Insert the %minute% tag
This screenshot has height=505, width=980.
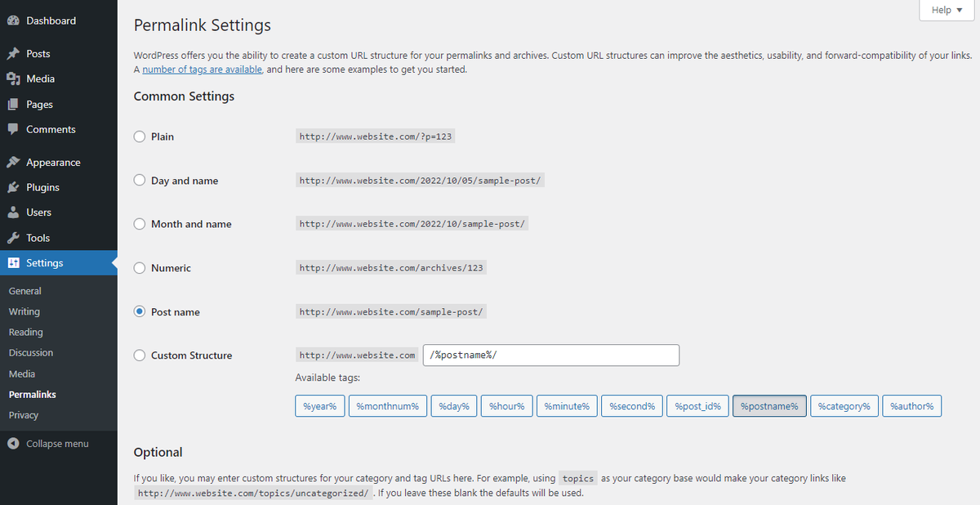[567, 406]
